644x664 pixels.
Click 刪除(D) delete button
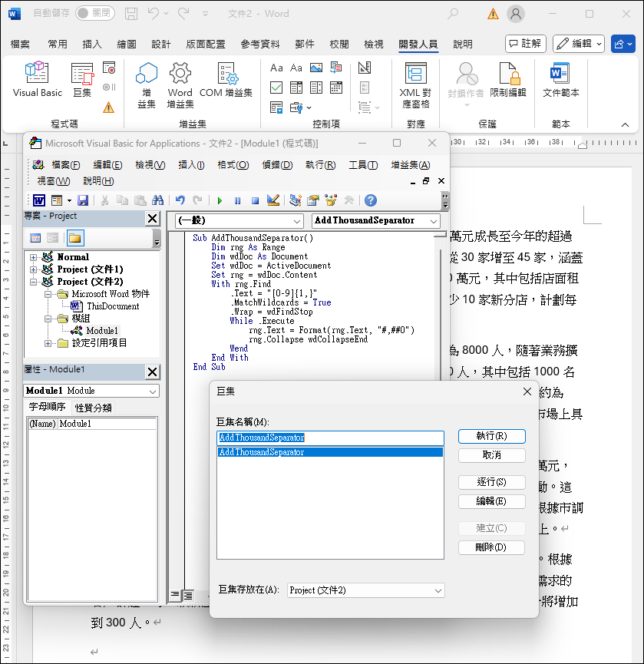(491, 547)
